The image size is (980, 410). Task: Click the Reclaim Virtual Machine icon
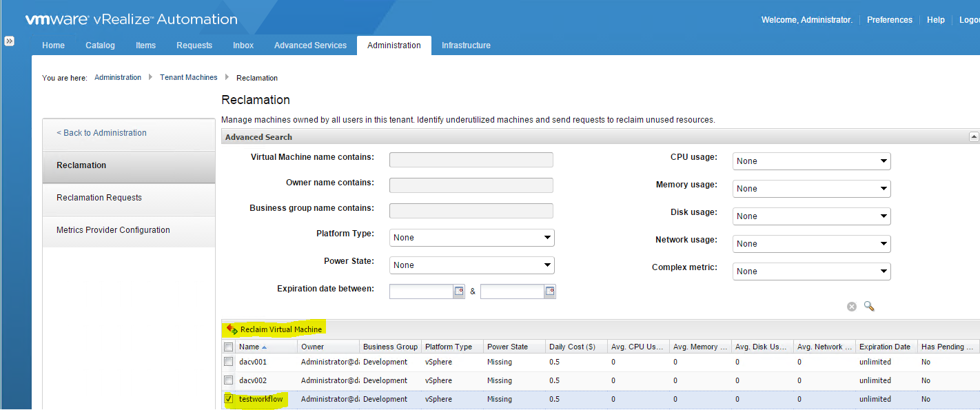(232, 329)
